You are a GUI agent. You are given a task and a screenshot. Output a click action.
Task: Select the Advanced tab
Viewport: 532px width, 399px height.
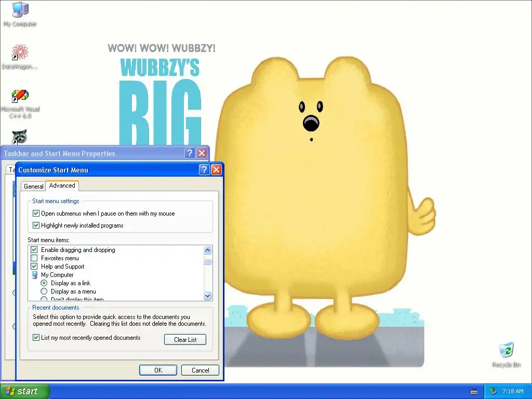(x=62, y=185)
